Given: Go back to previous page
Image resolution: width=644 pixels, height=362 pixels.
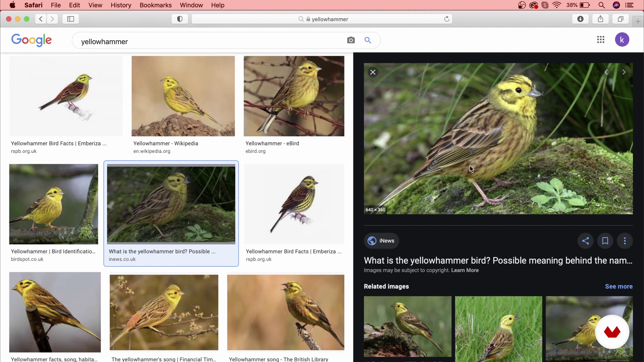Looking at the screenshot, I should (x=41, y=19).
